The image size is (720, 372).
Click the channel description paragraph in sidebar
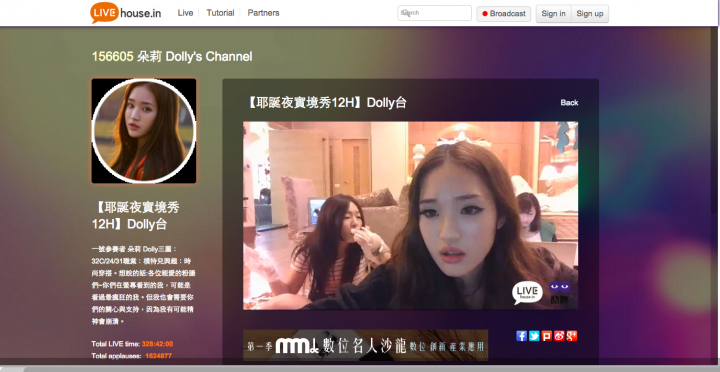[x=143, y=285]
